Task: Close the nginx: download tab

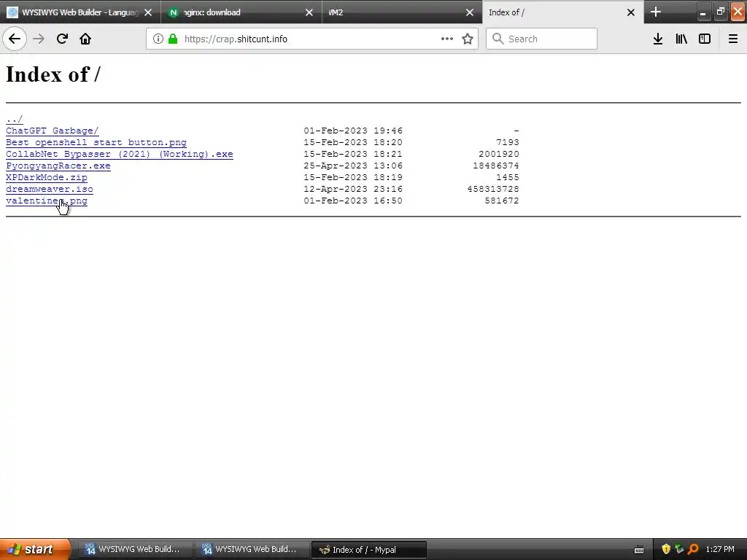Action: (x=309, y=12)
